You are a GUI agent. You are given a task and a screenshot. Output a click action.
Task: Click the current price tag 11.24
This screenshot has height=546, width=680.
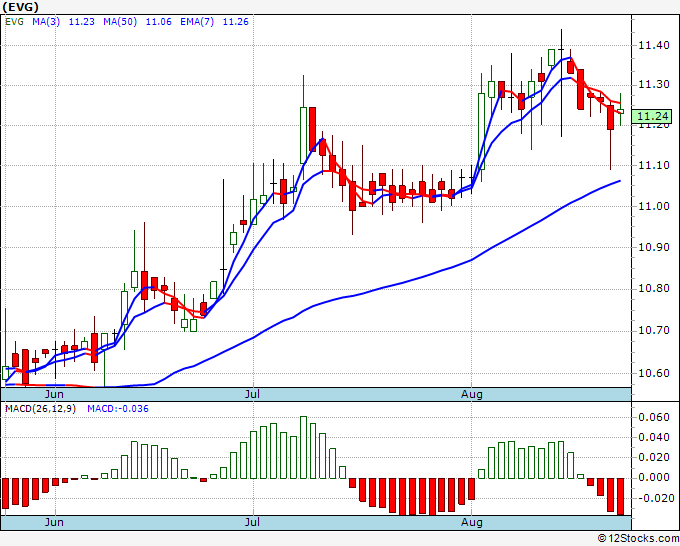point(652,116)
